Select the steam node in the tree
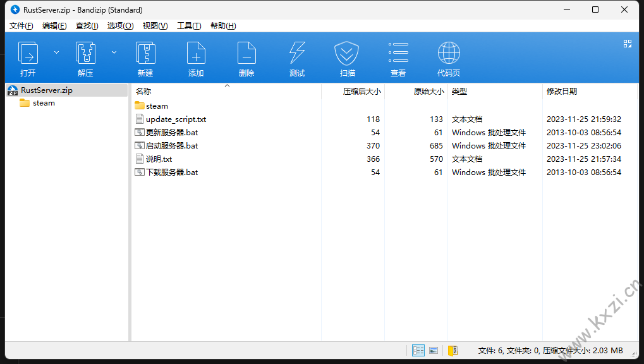The width and height of the screenshot is (644, 364). (44, 103)
